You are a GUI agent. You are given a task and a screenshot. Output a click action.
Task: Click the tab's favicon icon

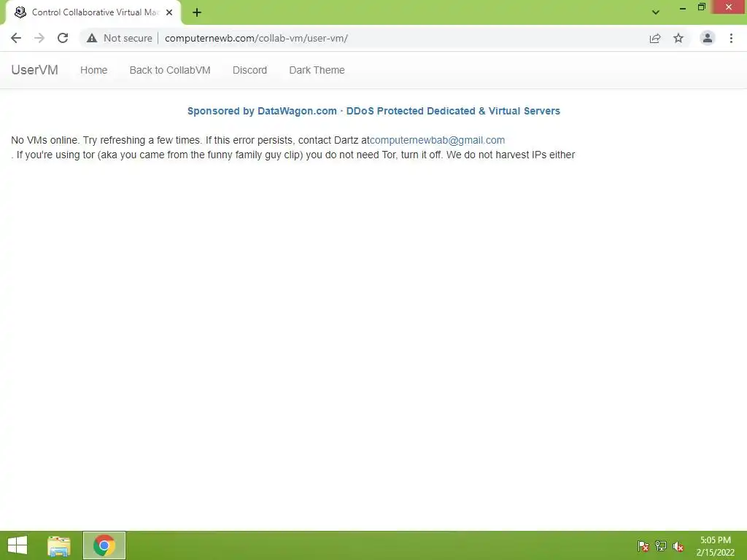pyautogui.click(x=20, y=12)
